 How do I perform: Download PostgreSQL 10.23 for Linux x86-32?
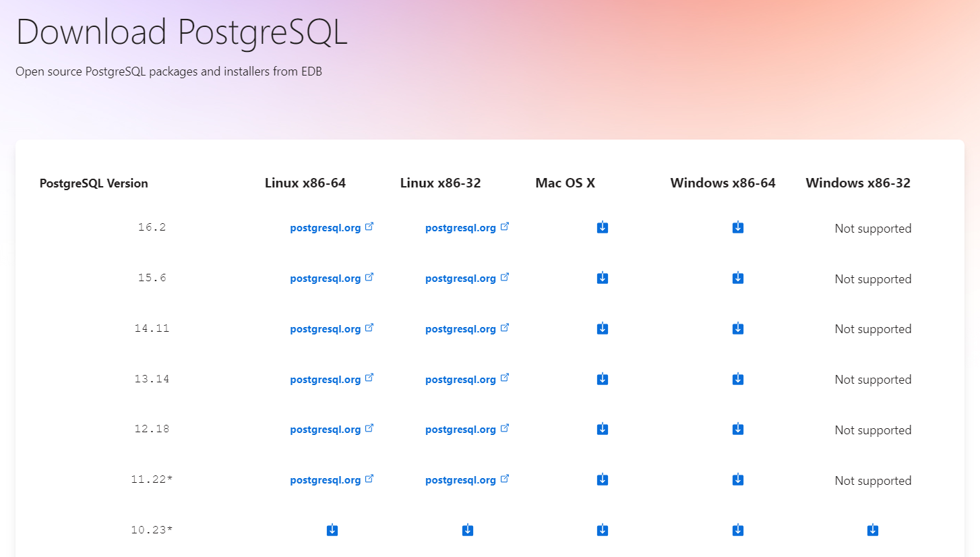pyautogui.click(x=468, y=530)
